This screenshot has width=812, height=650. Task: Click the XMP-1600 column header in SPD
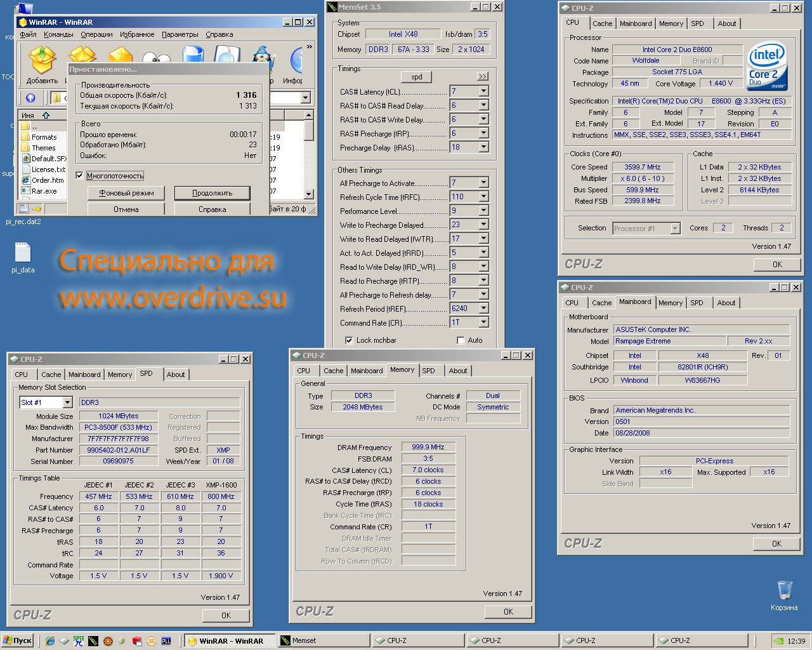[221, 485]
